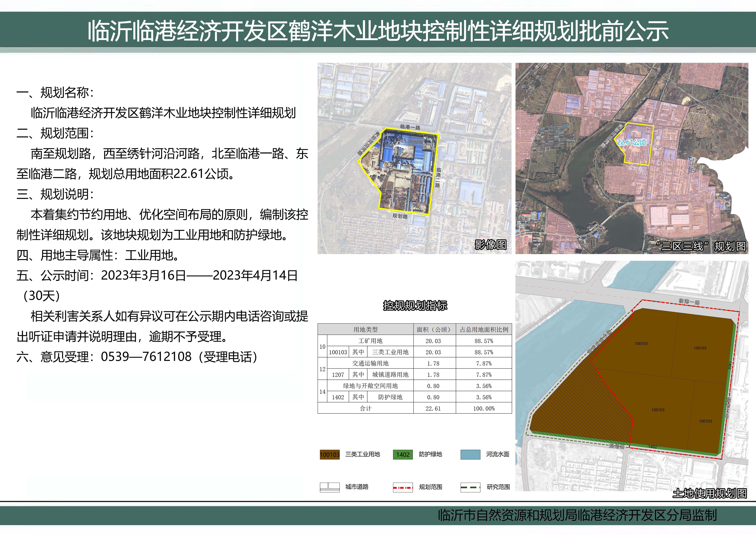Click the green 1402 legend swatch
Viewport: 756px width, 535px height.
click(x=403, y=455)
